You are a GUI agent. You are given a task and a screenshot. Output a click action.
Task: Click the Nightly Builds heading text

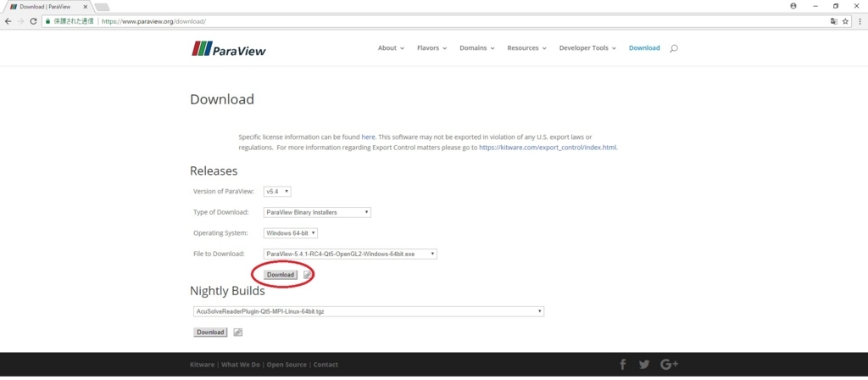[227, 291]
